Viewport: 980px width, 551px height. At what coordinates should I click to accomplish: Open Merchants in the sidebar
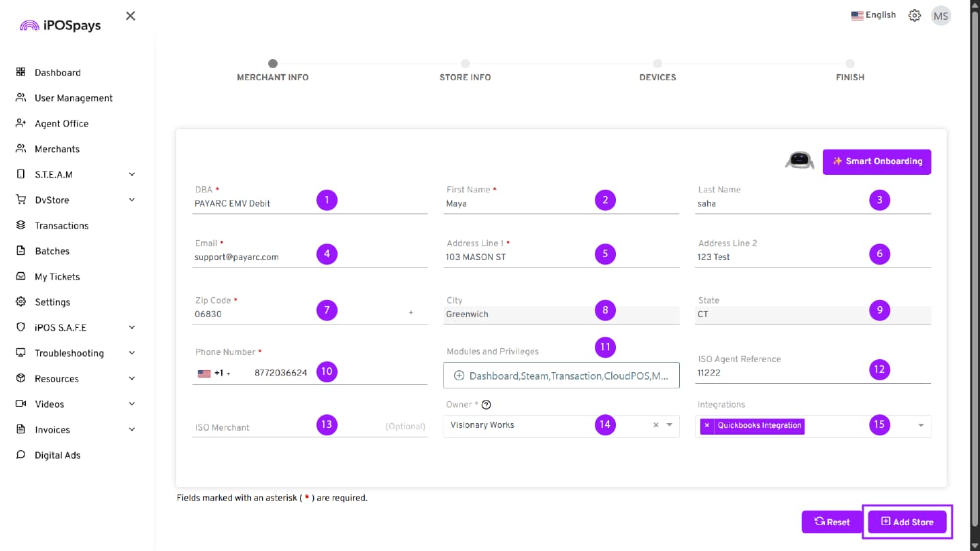pyautogui.click(x=57, y=149)
